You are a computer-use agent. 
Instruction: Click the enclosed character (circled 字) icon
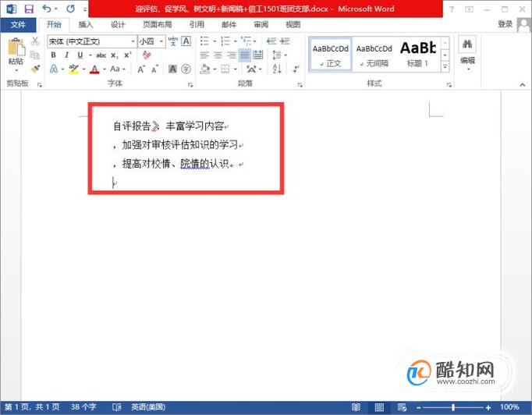186,69
